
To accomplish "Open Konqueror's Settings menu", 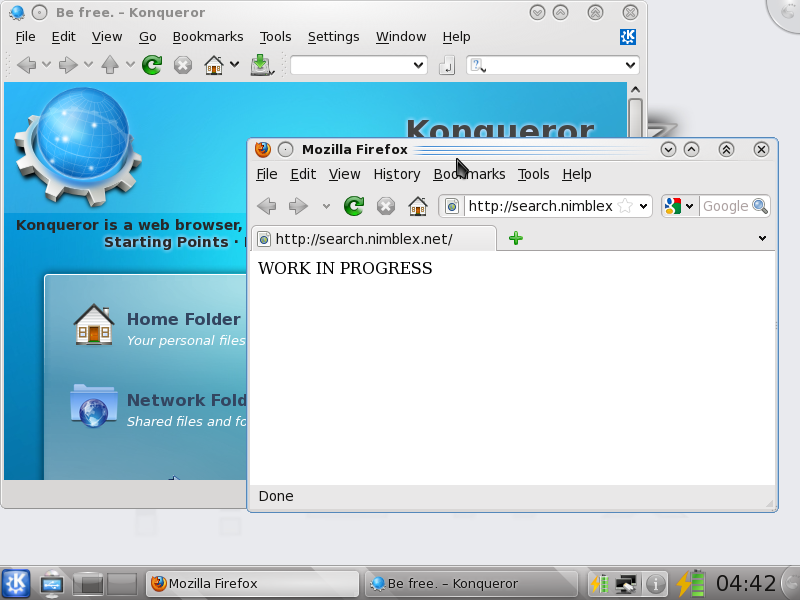I will [x=333, y=37].
